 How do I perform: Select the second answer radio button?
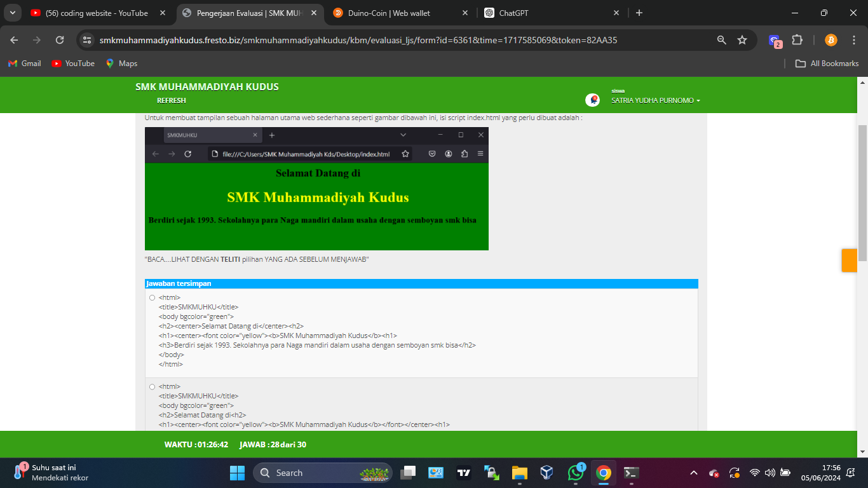(x=152, y=386)
